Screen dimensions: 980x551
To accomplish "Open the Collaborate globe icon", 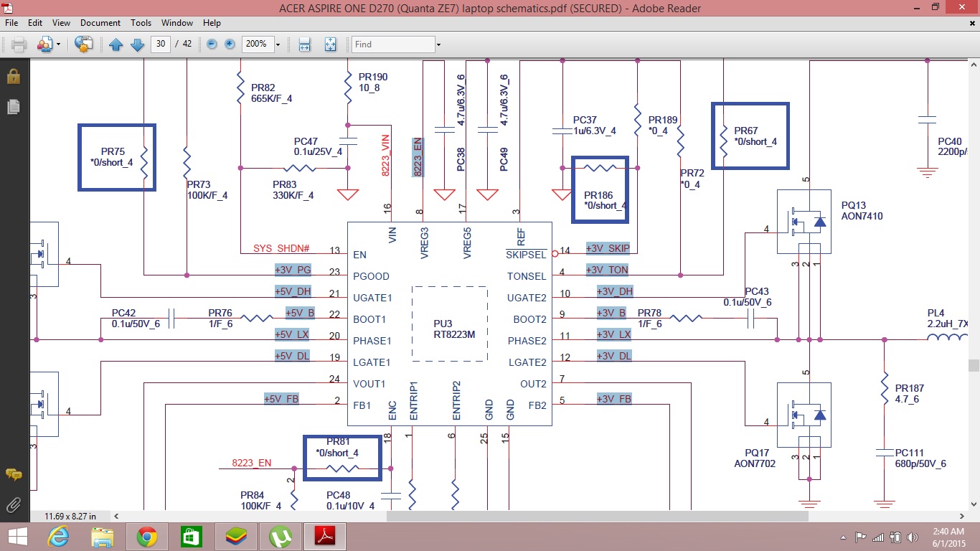I will pos(84,44).
